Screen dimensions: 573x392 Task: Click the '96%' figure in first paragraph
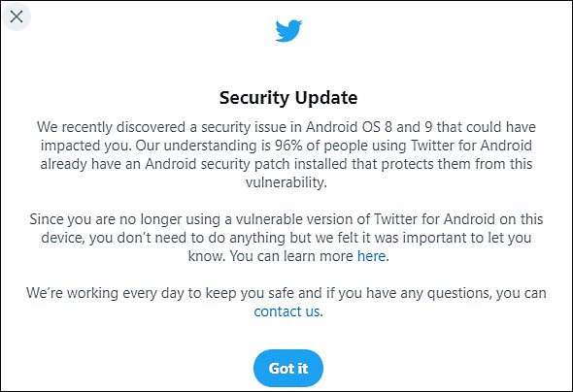click(288, 146)
